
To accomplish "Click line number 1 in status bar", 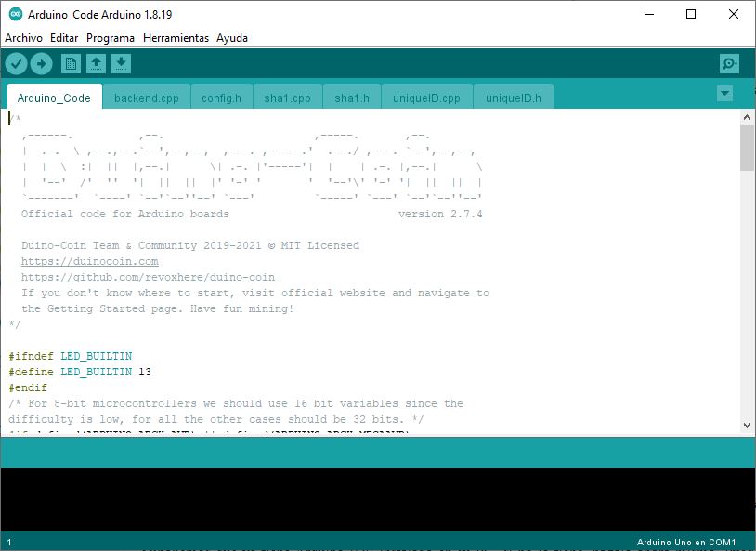I will pos(9,543).
